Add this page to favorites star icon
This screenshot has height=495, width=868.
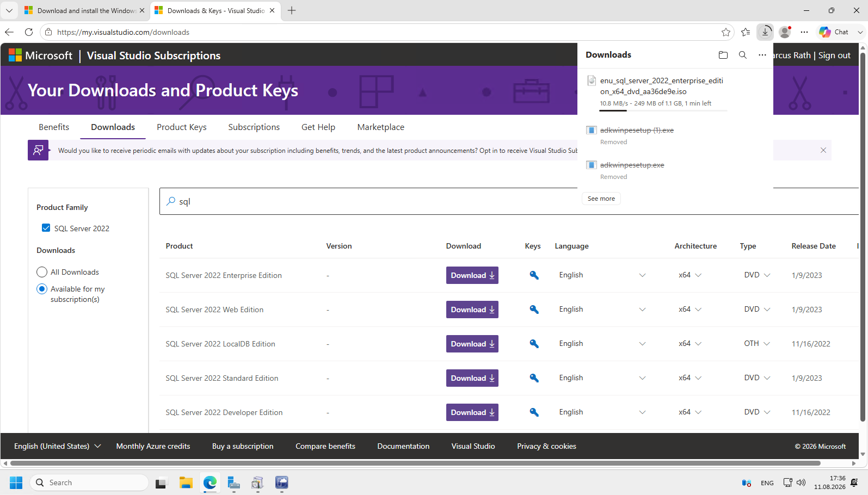tap(726, 32)
